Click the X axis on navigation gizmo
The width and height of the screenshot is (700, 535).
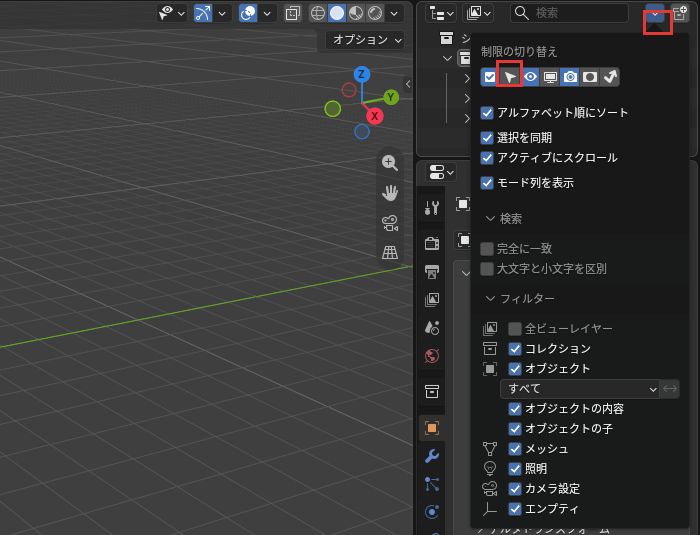375,116
